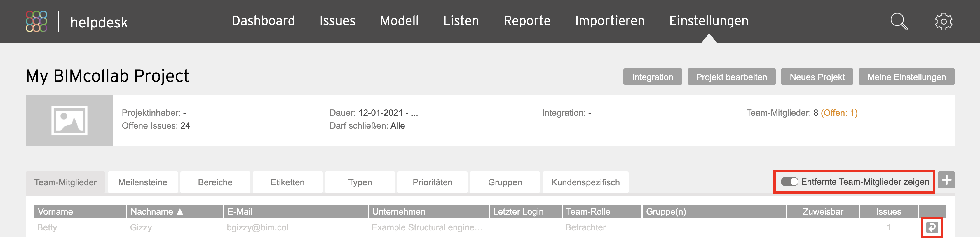Image resolution: width=980 pixels, height=238 pixels.
Task: Open Reporte navigation item
Action: click(527, 20)
